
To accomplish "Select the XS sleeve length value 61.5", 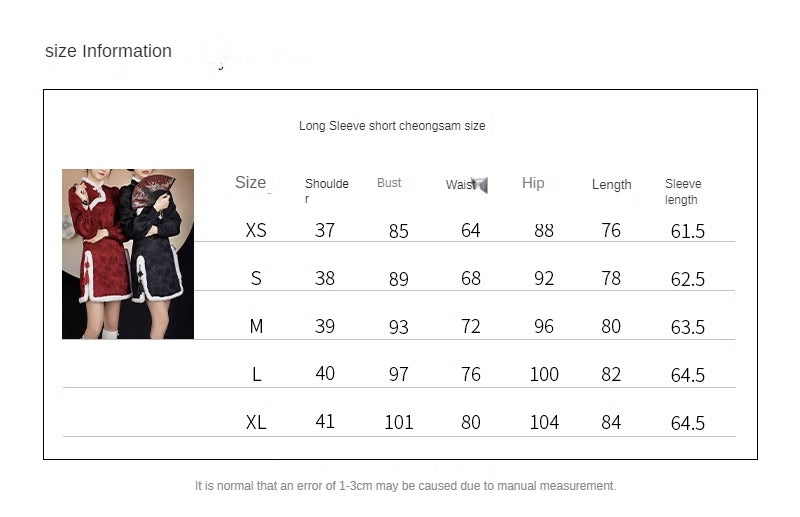I will coord(688,231).
